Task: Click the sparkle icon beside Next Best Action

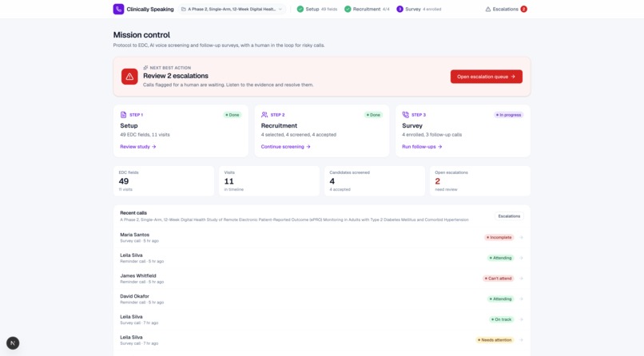Action: point(145,68)
